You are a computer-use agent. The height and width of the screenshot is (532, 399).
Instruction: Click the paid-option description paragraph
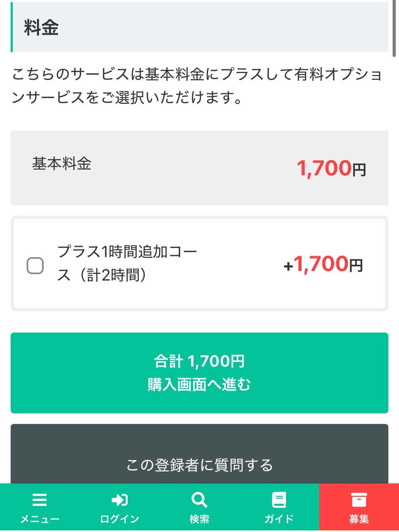click(197, 86)
